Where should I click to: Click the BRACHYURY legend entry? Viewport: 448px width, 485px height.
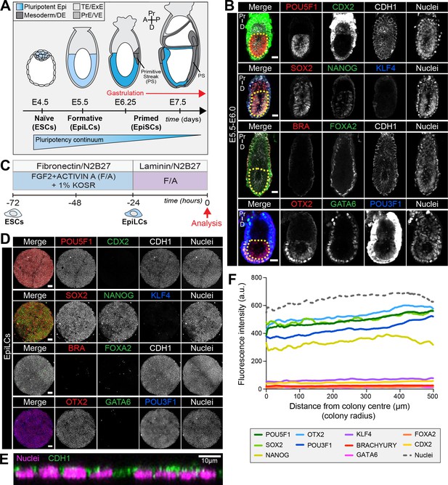[x=370, y=445]
